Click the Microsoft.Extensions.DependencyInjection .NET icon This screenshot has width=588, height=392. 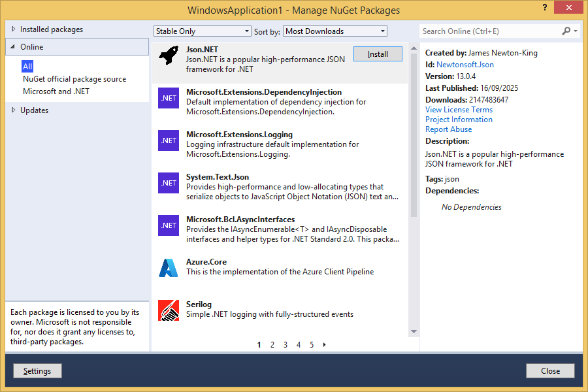tap(169, 98)
